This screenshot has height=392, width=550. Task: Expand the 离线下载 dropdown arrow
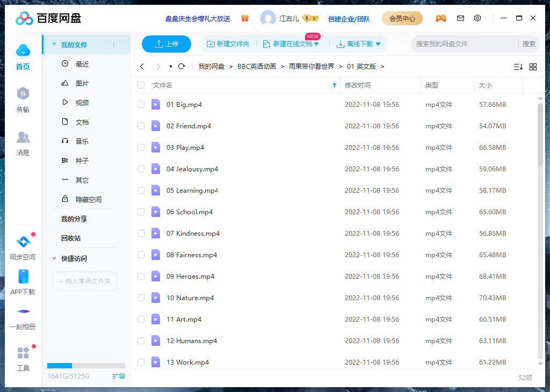[378, 44]
